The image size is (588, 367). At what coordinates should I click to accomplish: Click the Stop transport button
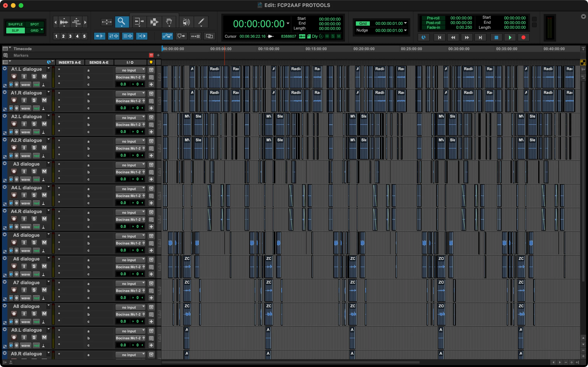(496, 37)
